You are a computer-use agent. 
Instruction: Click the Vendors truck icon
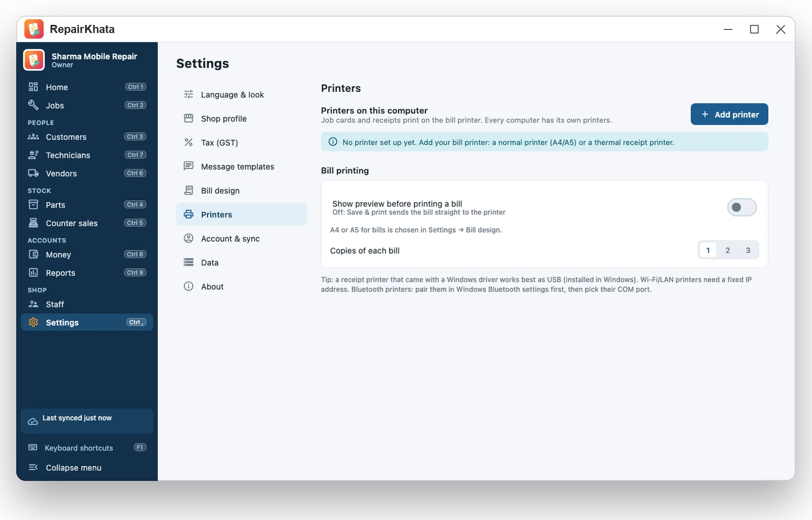33,173
